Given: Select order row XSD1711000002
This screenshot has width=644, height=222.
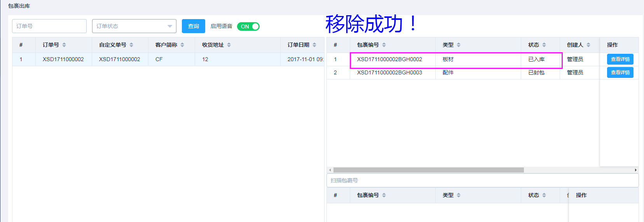Looking at the screenshot, I should pyautogui.click(x=63, y=59).
